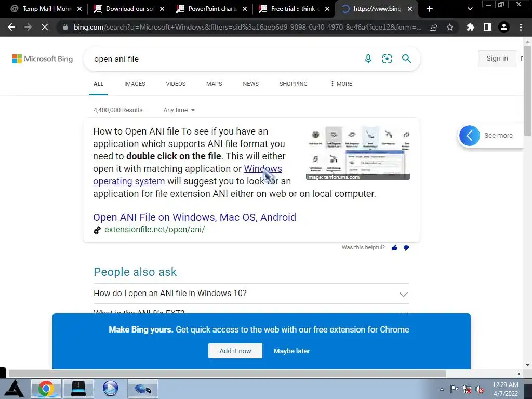This screenshot has height=399, width=532.
Task: Open the taskbar app with dark drive icon
Action: click(78, 389)
